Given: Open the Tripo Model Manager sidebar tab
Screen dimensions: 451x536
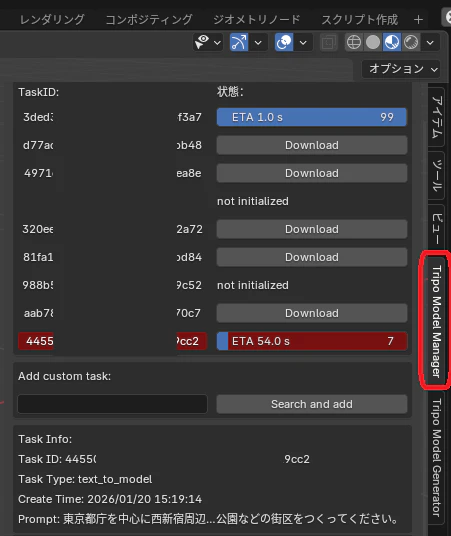Looking at the screenshot, I should (x=437, y=321).
